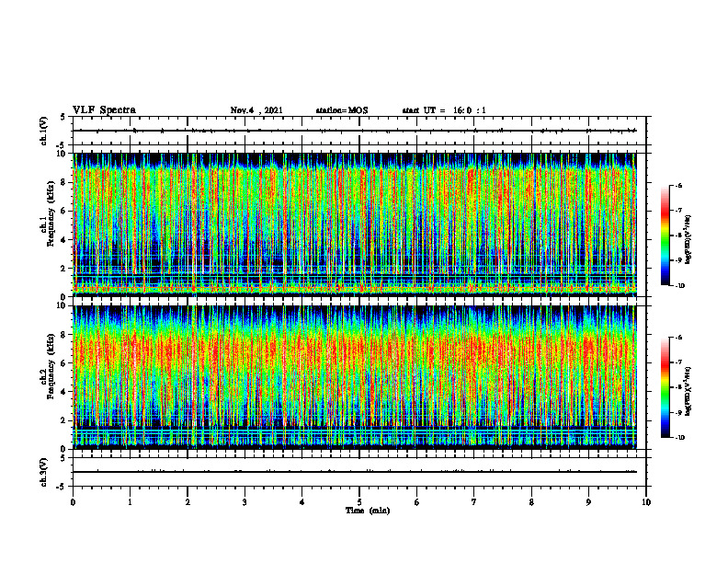Select the "Time (min)" x-axis label
728x563 pixels.
point(368,510)
